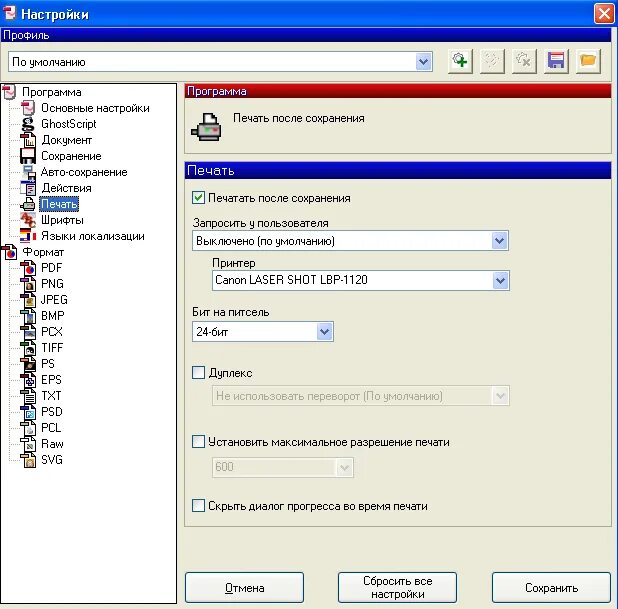Open Сохранение settings label in the tree
Image resolution: width=618 pixels, height=609 pixels.
pyautogui.click(x=71, y=156)
